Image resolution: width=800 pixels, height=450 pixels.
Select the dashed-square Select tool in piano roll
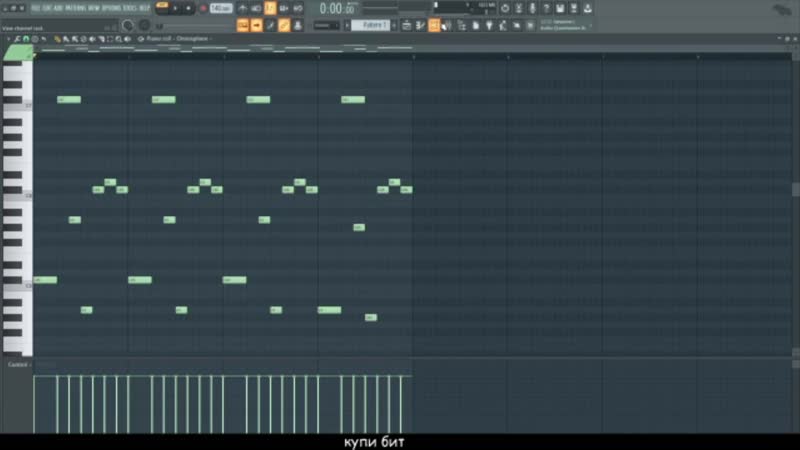point(110,39)
